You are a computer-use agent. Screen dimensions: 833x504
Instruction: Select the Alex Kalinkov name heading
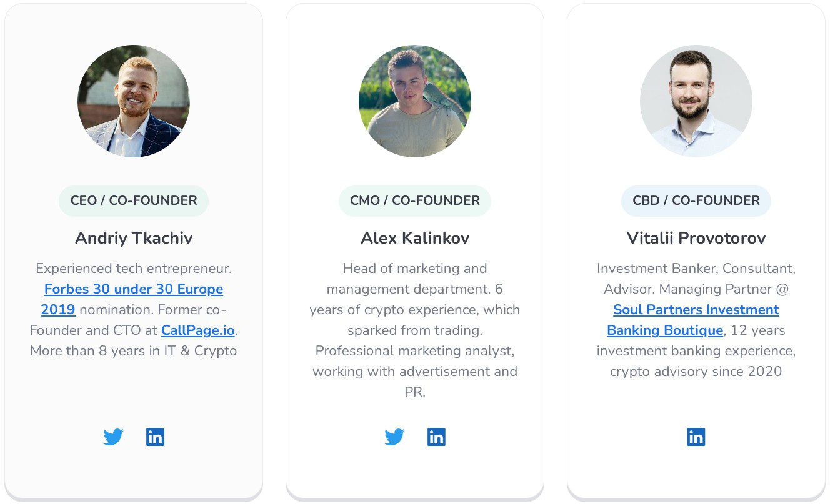coord(415,238)
